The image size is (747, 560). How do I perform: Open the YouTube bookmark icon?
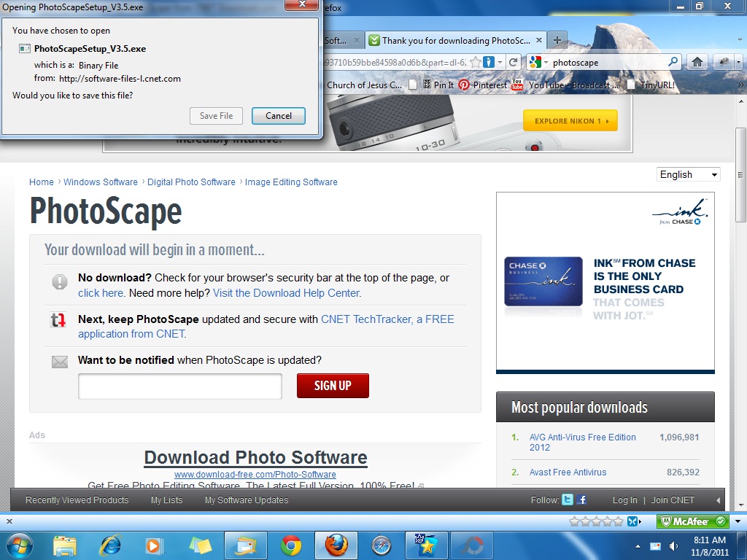tap(517, 85)
